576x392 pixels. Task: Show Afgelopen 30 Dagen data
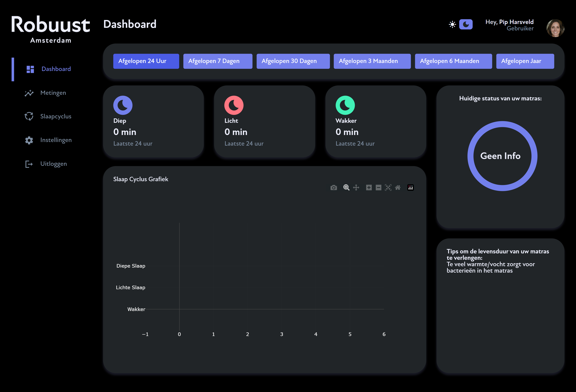(x=293, y=61)
